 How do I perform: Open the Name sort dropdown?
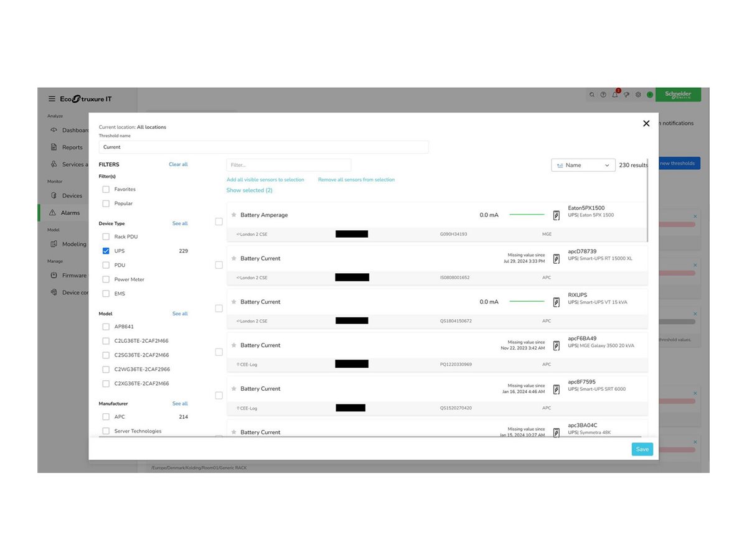(x=583, y=165)
